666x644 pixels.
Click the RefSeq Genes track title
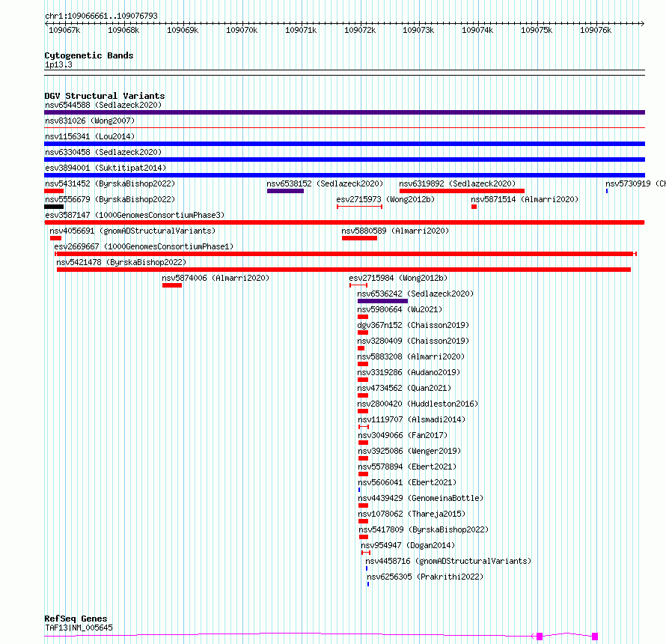76,619
